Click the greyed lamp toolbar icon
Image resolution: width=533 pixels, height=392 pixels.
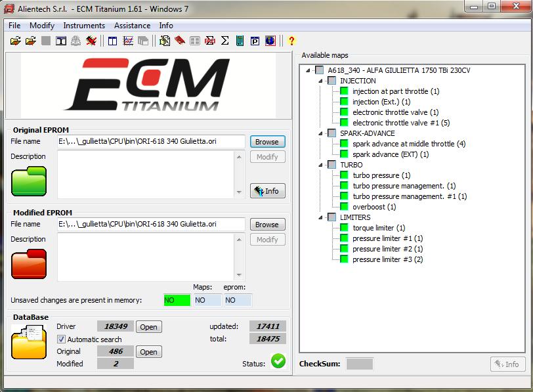(x=75, y=41)
